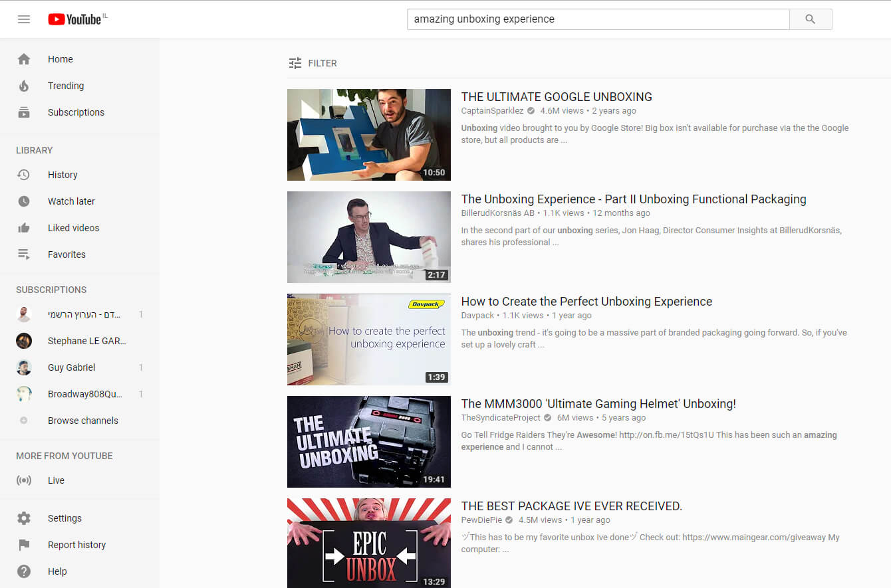Open Favorites playlist
This screenshot has height=588, width=891.
[66, 254]
